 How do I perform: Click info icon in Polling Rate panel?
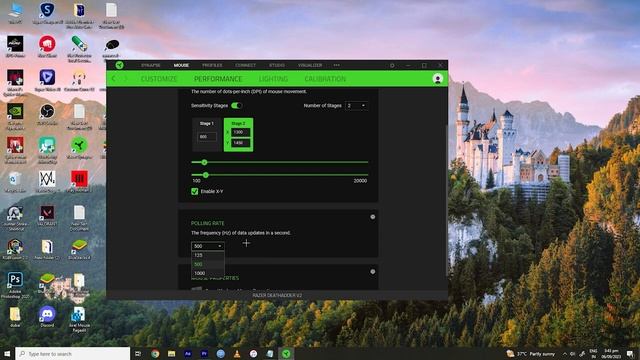tap(373, 217)
